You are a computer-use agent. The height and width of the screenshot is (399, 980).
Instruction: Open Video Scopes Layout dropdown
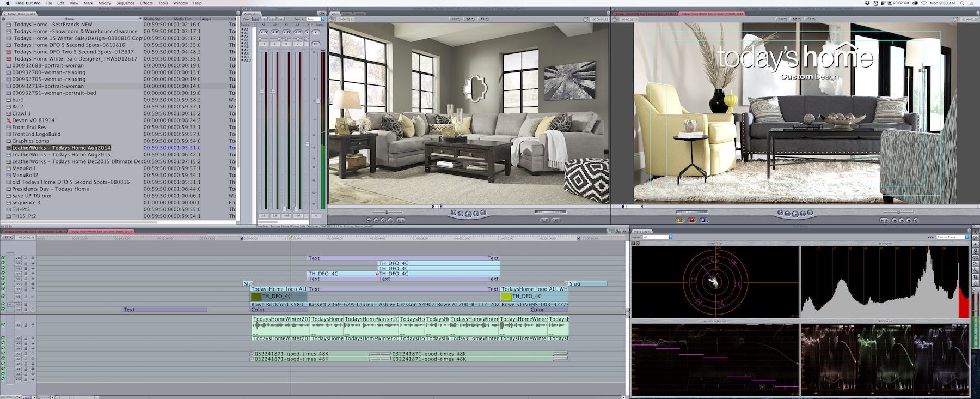pos(658,237)
